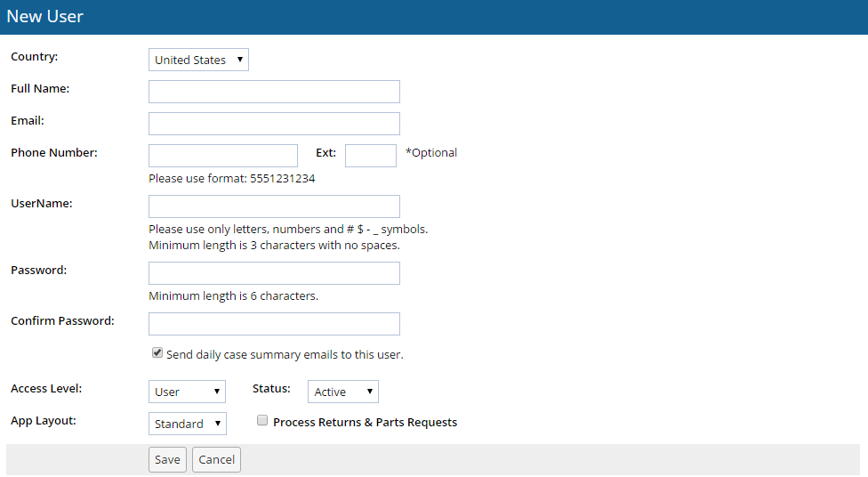Open the Country dropdown
This screenshot has width=868, height=477.
(198, 60)
